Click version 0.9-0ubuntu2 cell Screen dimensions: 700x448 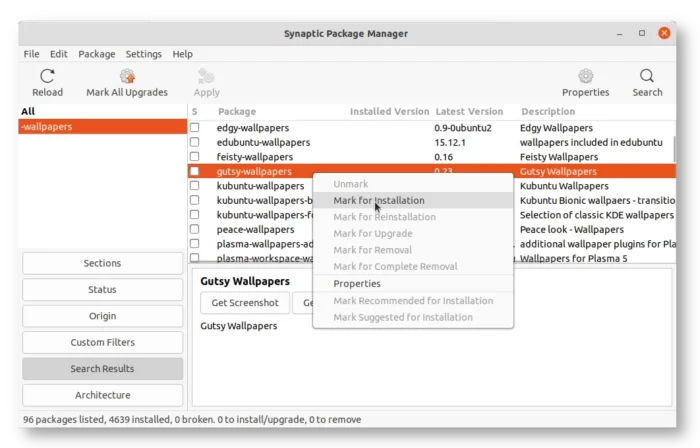point(462,128)
